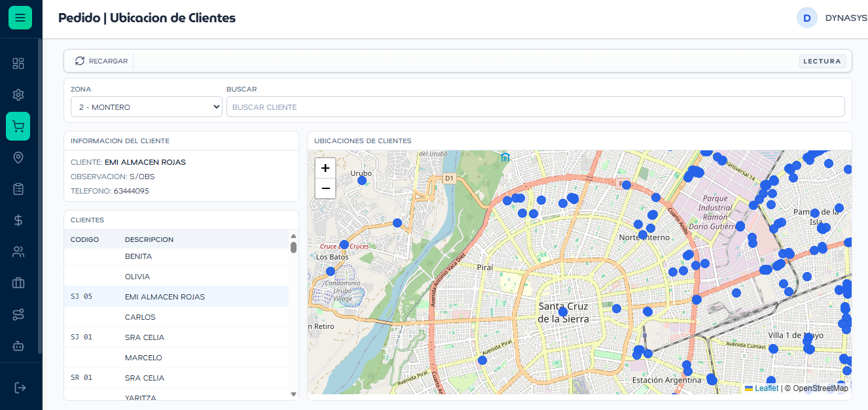The height and width of the screenshot is (410, 868).
Task: Click the telephone number 63444095
Action: pyautogui.click(x=130, y=191)
